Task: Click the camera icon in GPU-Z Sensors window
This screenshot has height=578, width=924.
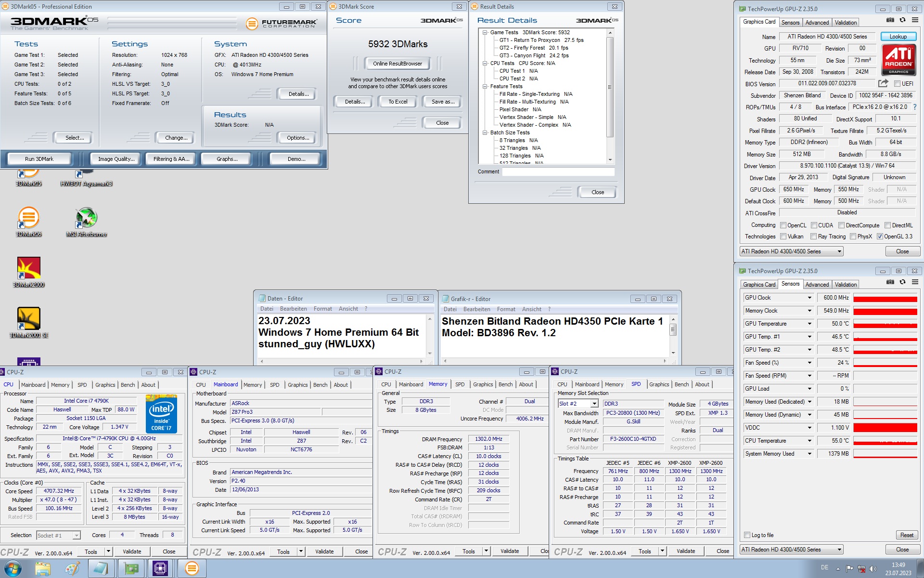Action: [x=890, y=282]
